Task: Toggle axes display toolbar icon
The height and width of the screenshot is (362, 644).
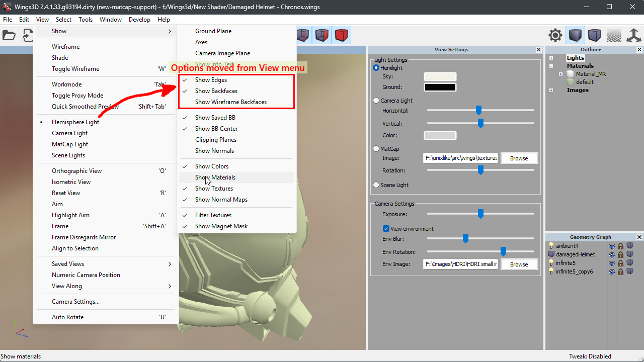Action: coord(634,35)
